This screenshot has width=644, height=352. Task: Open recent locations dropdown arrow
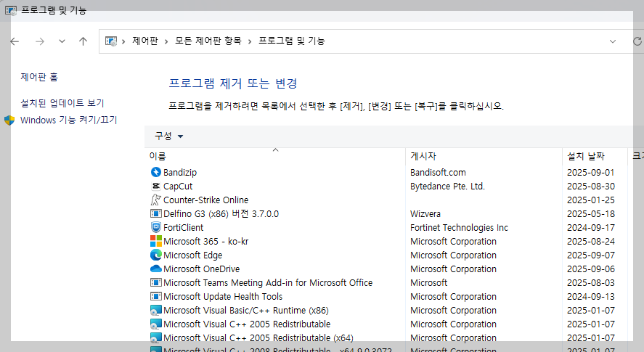point(62,41)
